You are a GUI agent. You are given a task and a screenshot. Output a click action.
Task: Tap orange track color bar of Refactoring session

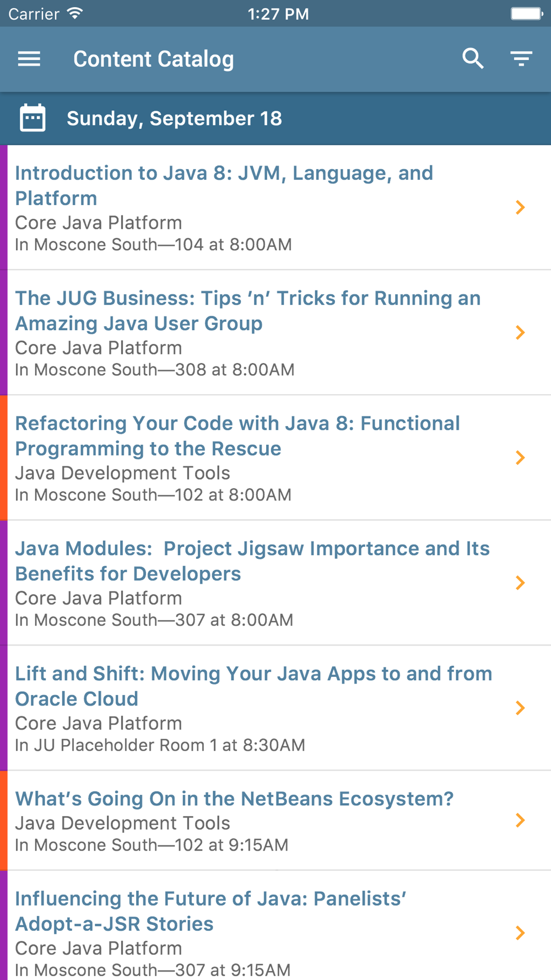pos(3,457)
